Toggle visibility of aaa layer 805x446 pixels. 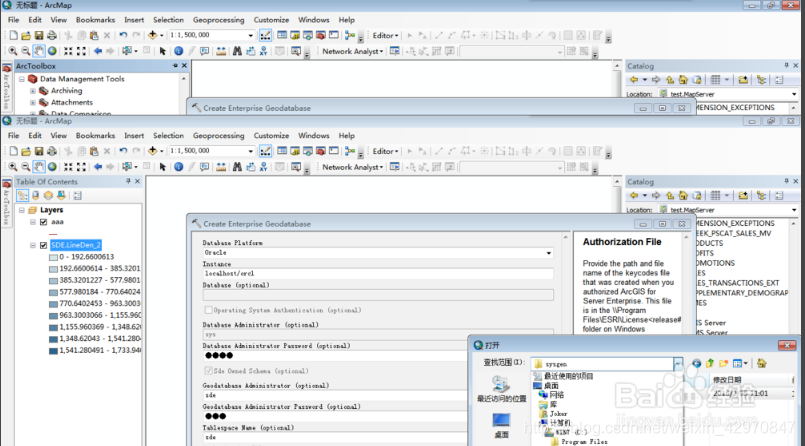click(44, 222)
